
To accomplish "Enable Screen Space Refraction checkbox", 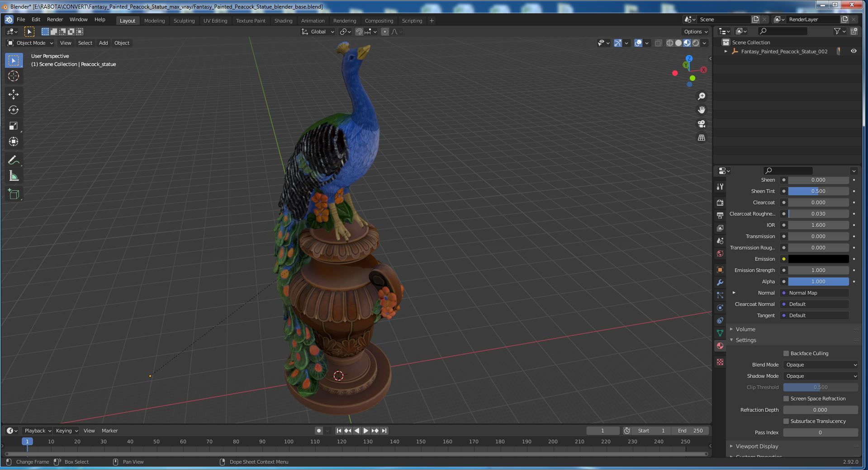I will coord(786,399).
